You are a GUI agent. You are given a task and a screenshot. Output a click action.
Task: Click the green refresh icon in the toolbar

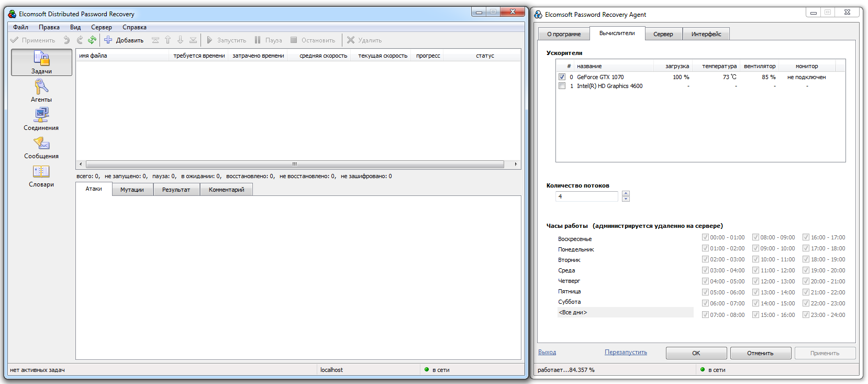click(92, 40)
